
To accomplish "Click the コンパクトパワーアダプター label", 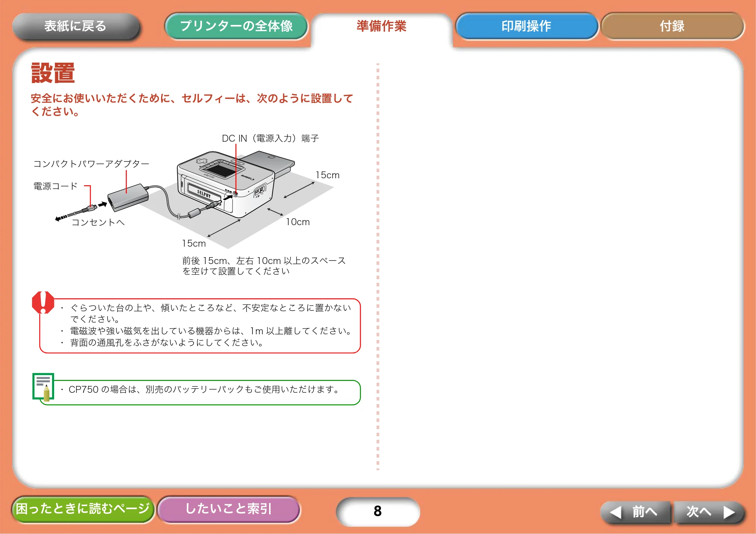I will (x=91, y=164).
